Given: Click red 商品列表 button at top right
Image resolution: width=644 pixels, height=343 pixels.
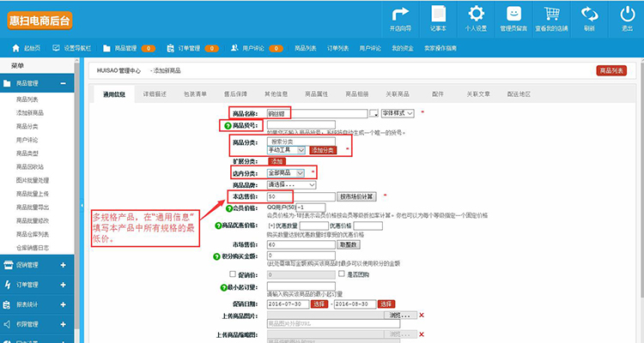Looking at the screenshot, I should 611,70.
